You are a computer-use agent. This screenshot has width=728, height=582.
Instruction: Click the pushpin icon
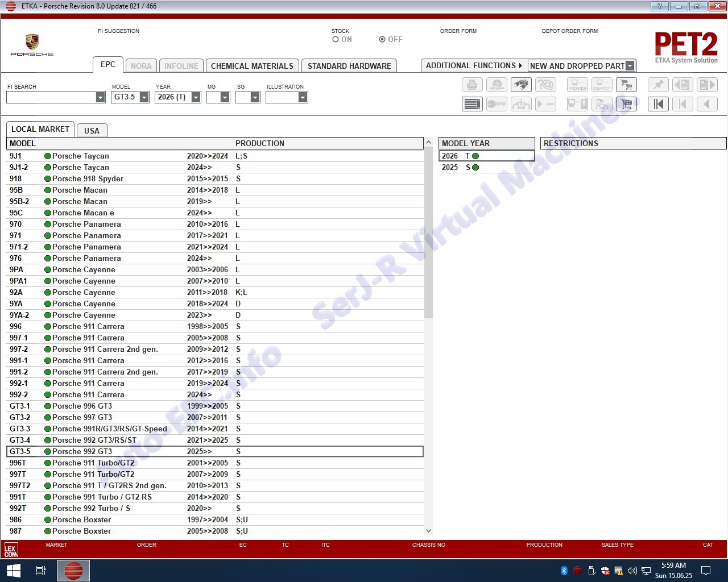(x=658, y=85)
